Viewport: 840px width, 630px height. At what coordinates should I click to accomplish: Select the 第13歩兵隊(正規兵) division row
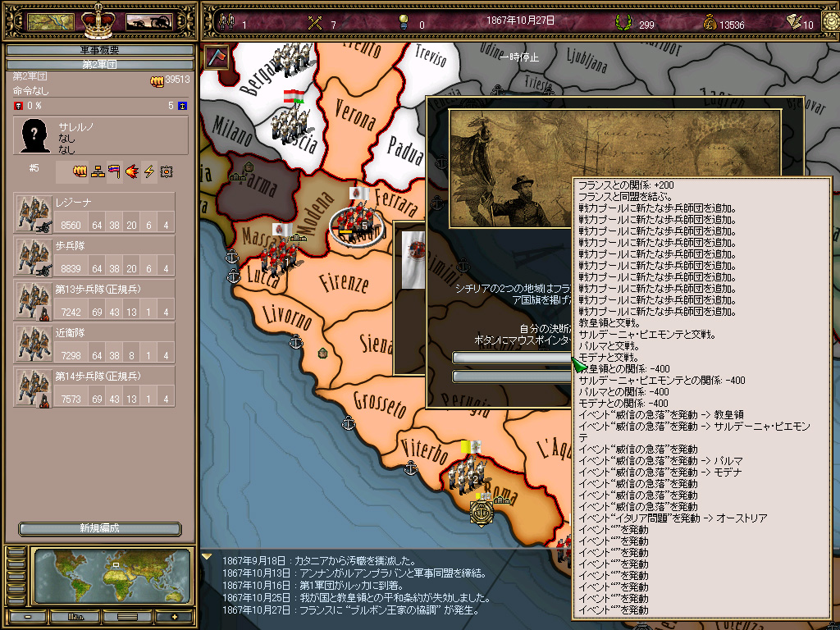[x=94, y=300]
